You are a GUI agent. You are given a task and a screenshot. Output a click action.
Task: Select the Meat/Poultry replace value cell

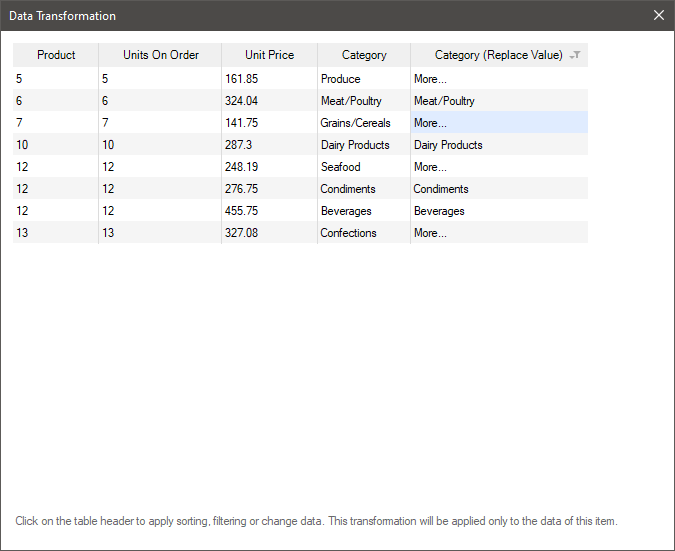[444, 101]
